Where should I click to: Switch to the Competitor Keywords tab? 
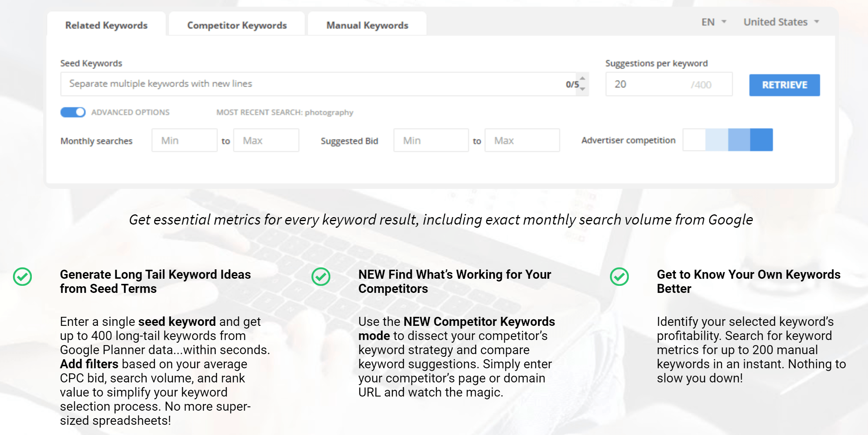click(x=237, y=25)
